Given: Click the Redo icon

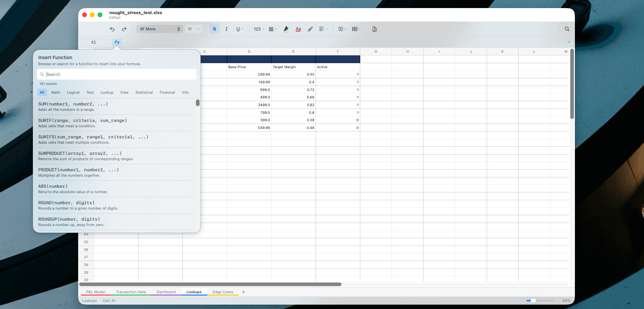Looking at the screenshot, I should coord(124,29).
